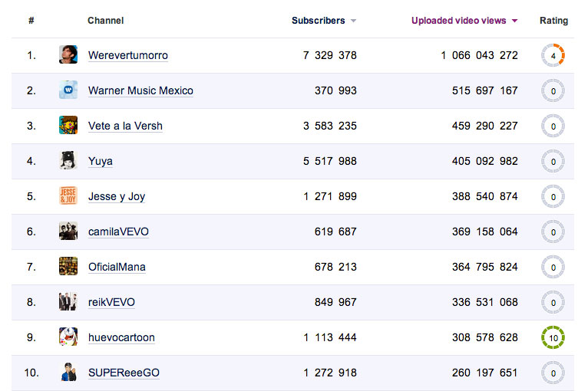Click the Werevertumorro channel avatar icon
This screenshot has height=391, width=588.
coord(68,54)
